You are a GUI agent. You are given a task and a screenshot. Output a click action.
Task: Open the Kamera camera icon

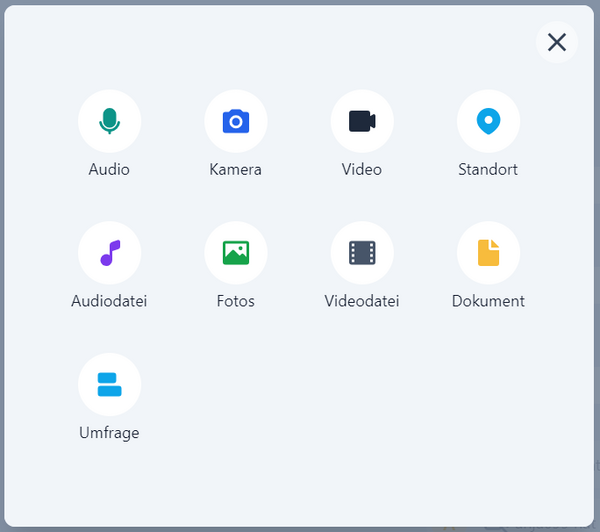pos(236,122)
